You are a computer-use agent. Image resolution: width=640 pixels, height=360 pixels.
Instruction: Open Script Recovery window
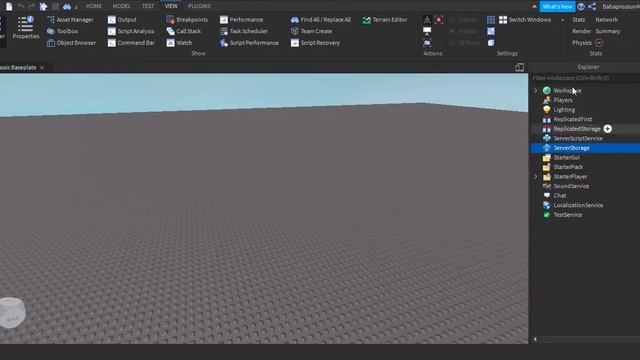315,43
